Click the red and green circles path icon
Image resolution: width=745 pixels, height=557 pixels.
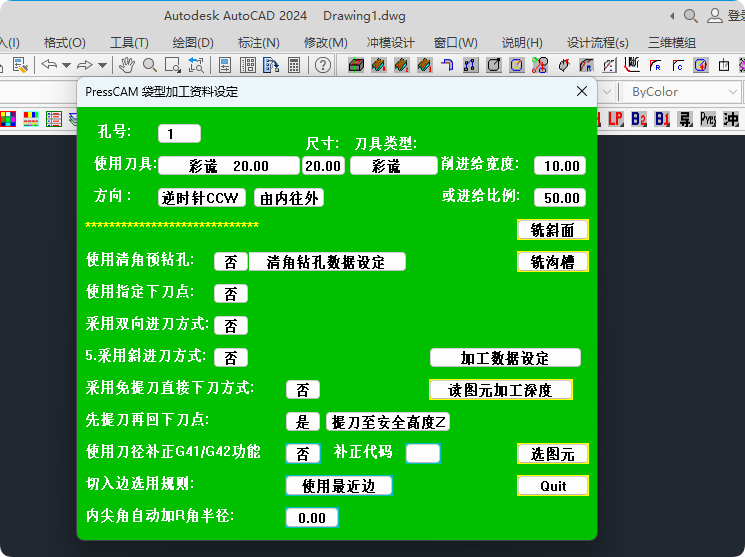click(x=540, y=65)
